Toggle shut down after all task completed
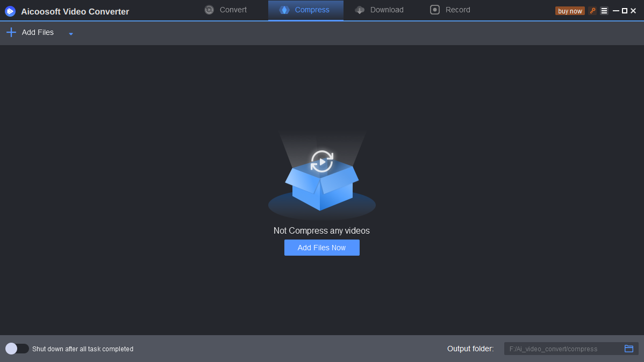 tap(17, 349)
